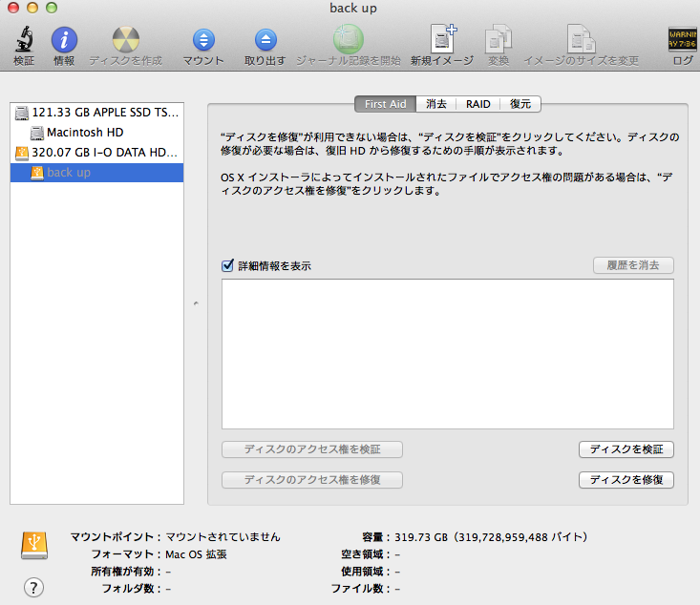Select the First Aid tab
700x605 pixels.
point(387,104)
